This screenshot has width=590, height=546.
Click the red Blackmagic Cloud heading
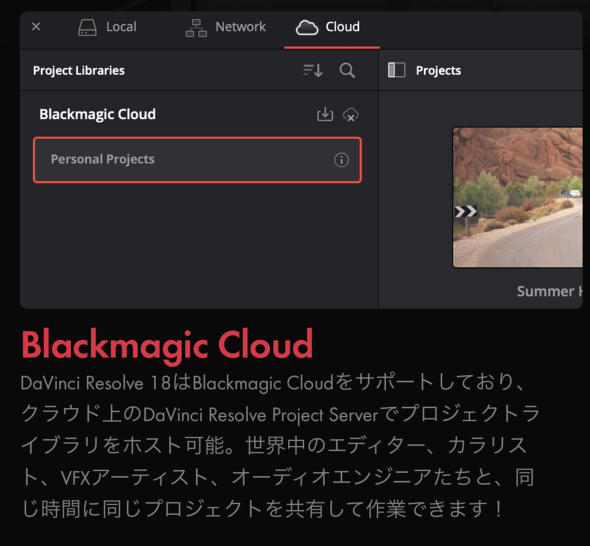pos(167,345)
